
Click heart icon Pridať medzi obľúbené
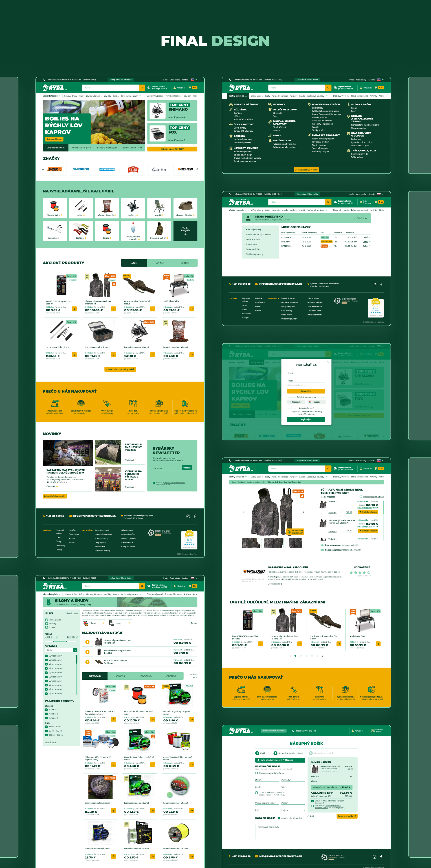click(x=361, y=497)
